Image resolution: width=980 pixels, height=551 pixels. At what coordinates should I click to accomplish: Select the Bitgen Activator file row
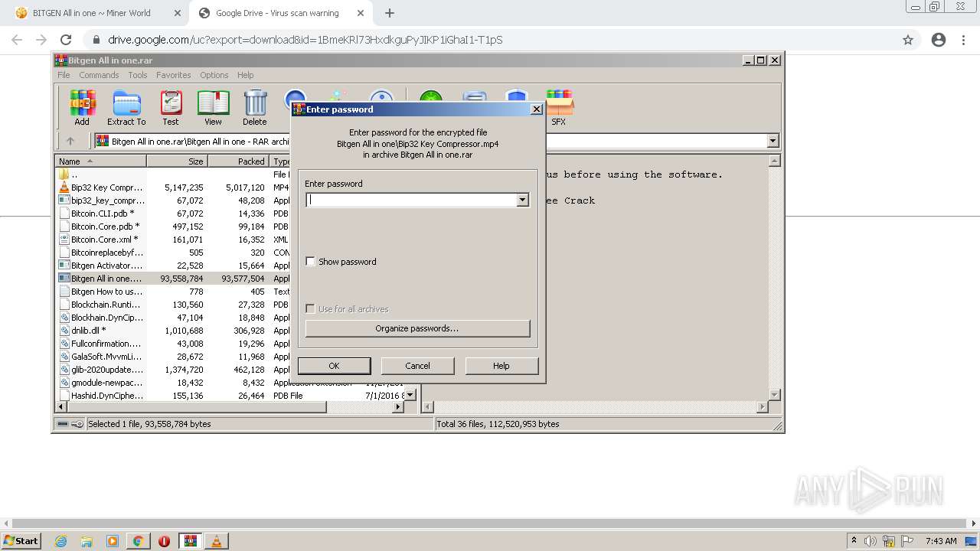point(173,266)
